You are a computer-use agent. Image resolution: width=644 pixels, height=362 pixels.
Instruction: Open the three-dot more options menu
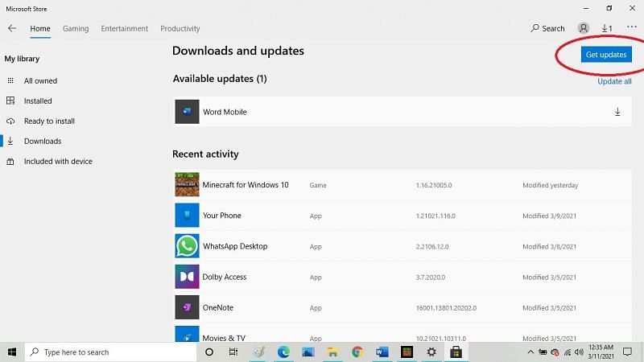[x=631, y=27]
